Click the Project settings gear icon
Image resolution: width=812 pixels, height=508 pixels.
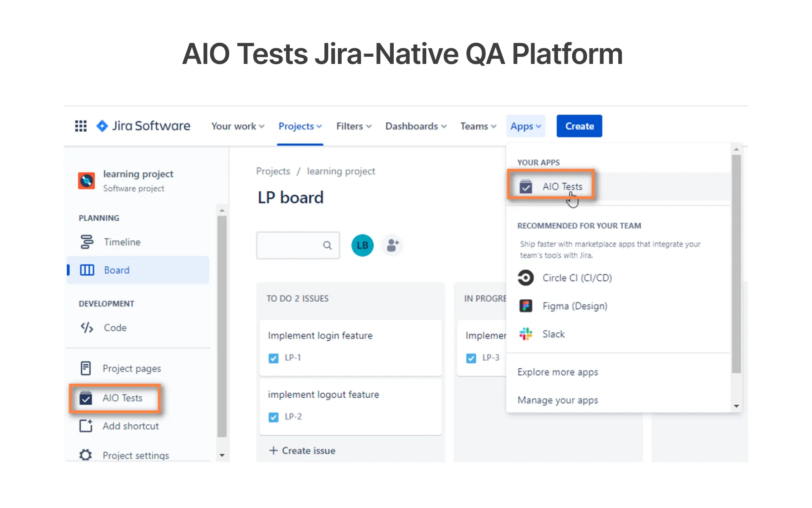coord(86,455)
